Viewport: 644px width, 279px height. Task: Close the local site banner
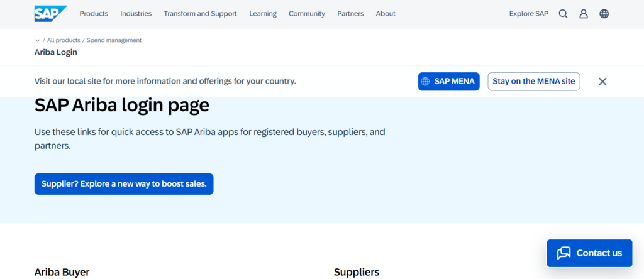point(602,82)
